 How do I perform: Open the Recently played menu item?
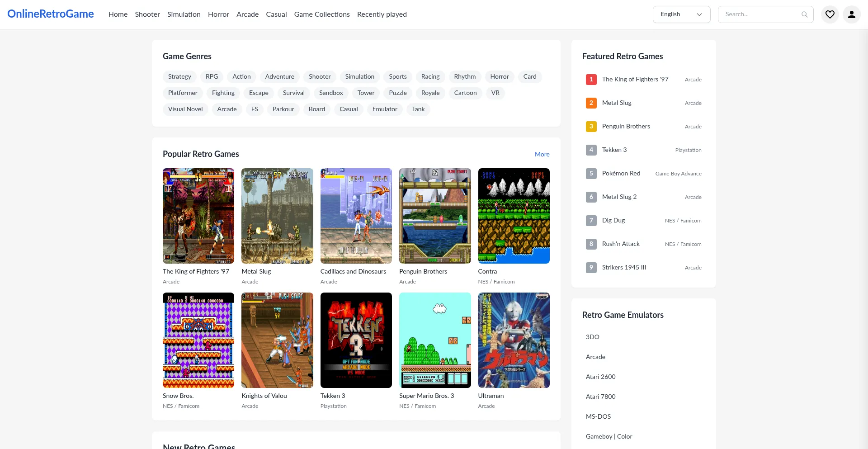(382, 14)
